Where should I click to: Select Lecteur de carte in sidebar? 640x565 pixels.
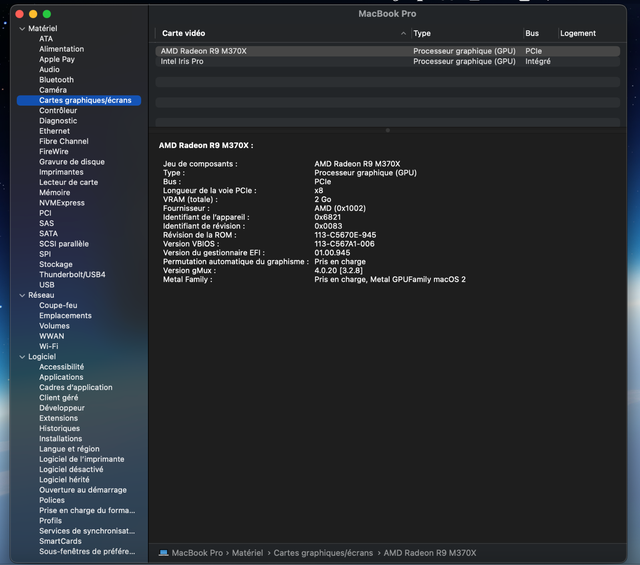pyautogui.click(x=69, y=182)
